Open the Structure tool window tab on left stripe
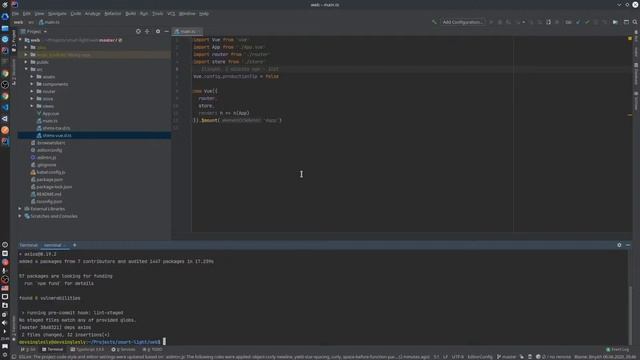 pos(13,72)
